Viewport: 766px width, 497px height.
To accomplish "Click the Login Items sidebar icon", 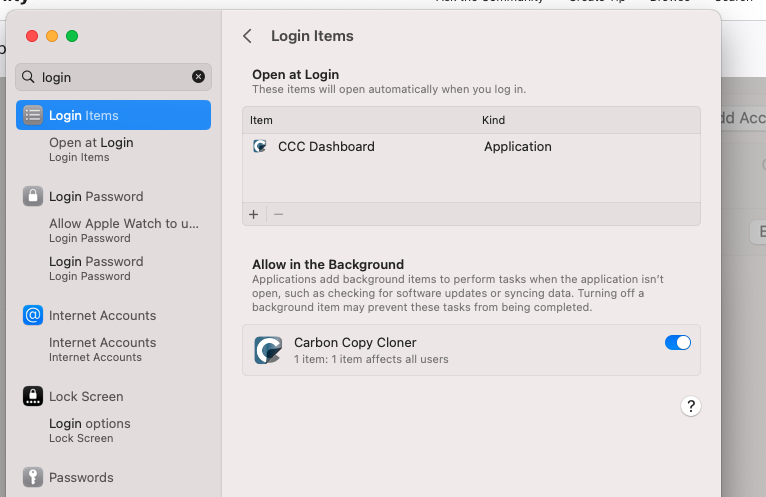I will (x=33, y=115).
